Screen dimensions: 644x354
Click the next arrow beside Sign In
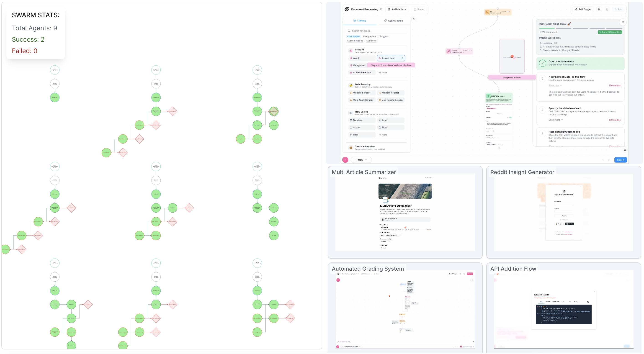click(609, 160)
